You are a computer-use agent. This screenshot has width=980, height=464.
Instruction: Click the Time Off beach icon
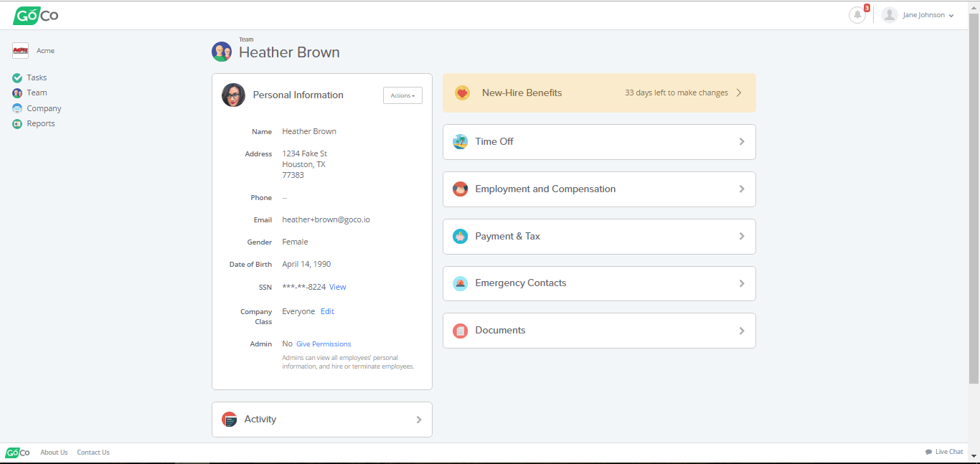(460, 142)
